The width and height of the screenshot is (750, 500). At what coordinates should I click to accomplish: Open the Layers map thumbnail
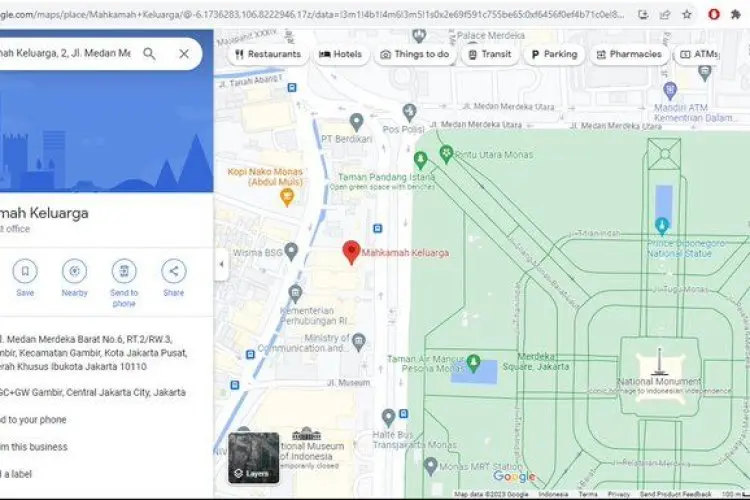coord(254,458)
